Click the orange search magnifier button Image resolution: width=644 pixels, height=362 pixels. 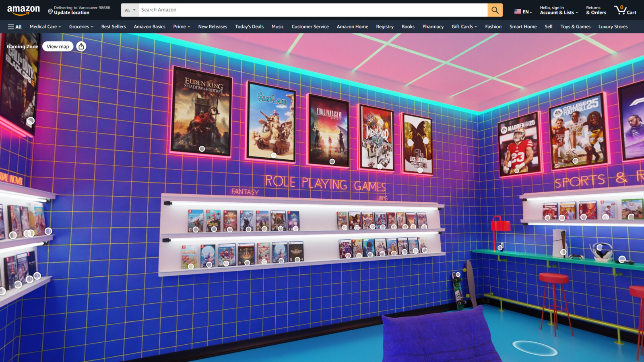495,10
